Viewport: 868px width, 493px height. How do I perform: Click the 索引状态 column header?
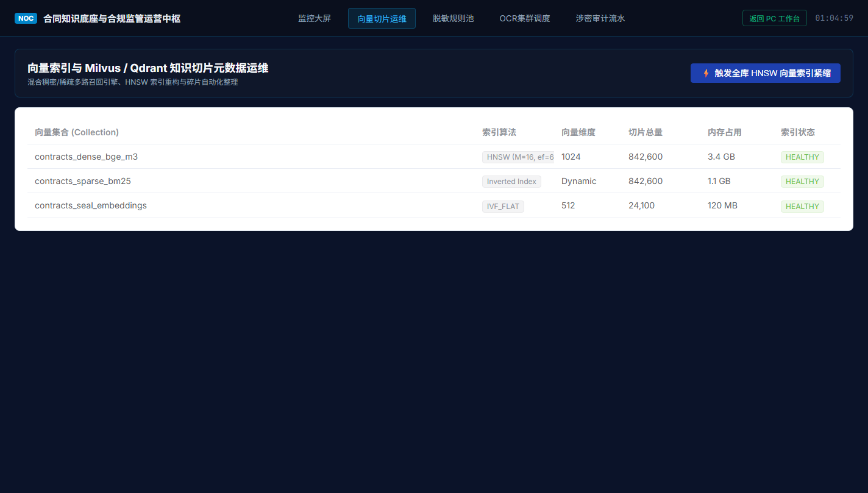(x=798, y=132)
